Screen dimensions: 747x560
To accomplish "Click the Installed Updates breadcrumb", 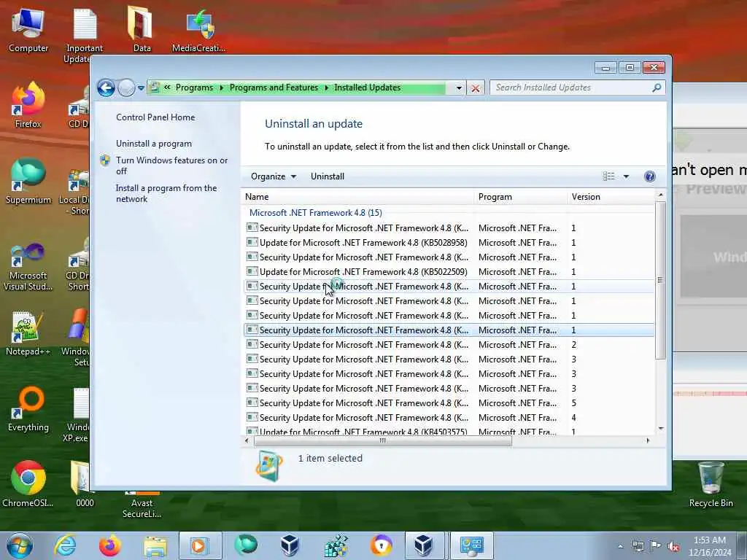I will coord(368,87).
